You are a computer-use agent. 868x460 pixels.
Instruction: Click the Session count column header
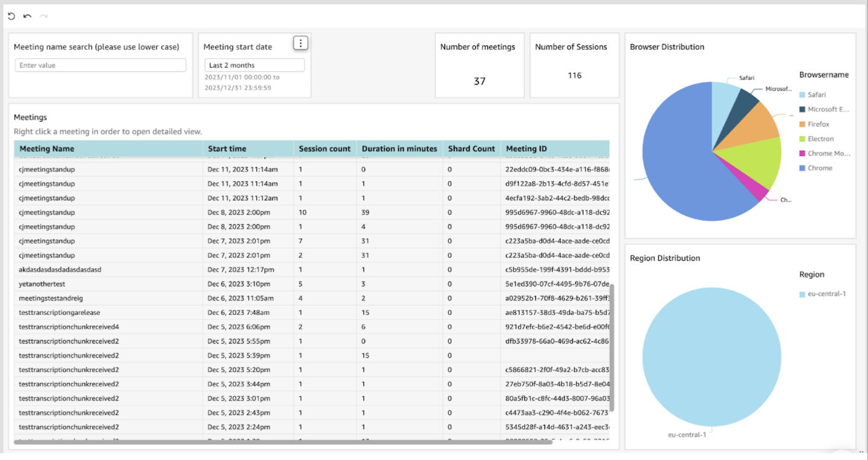point(325,148)
